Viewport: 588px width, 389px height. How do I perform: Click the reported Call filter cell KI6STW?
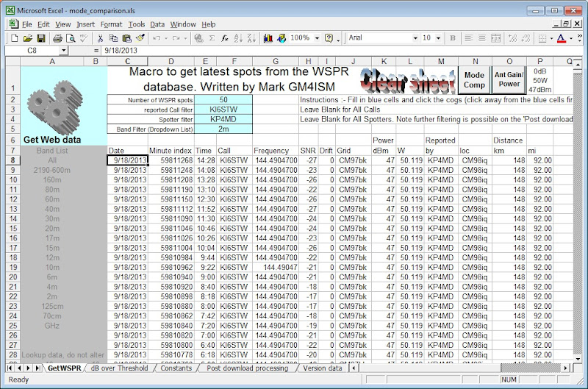click(223, 109)
